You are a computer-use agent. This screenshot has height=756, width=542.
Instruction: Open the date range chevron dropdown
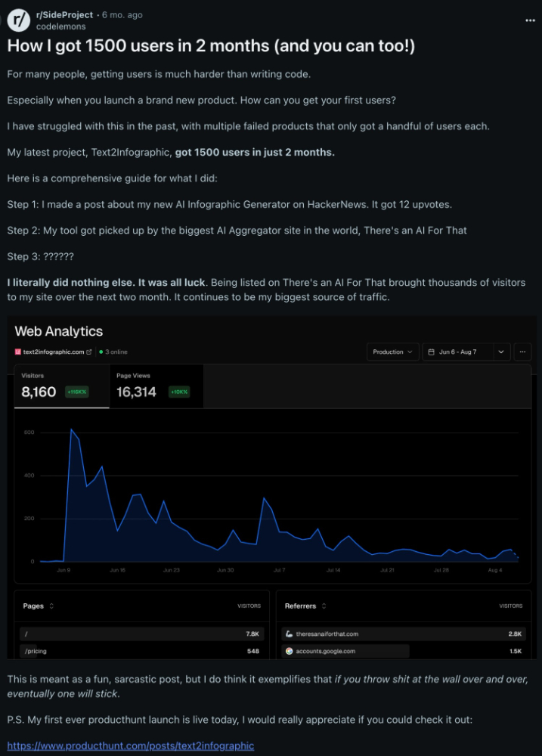(x=501, y=352)
